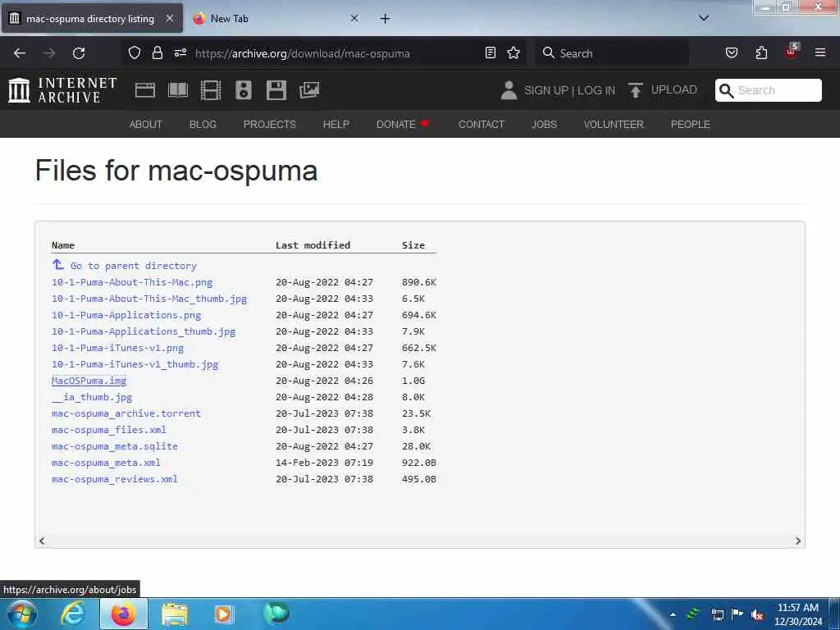Open the Internet Archive web icon
The width and height of the screenshot is (840, 630).
(145, 90)
